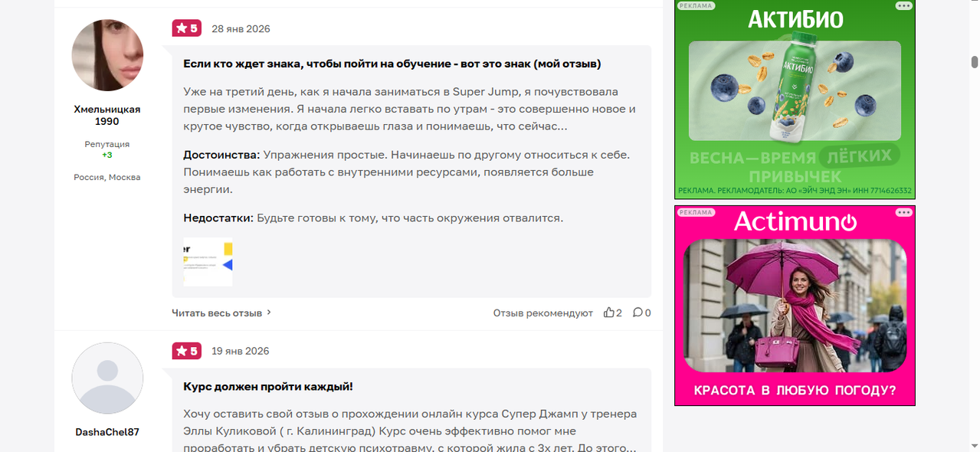Open Хмельницкая 1990 profile avatar photo
Screen dimensions: 980x452
point(107,55)
